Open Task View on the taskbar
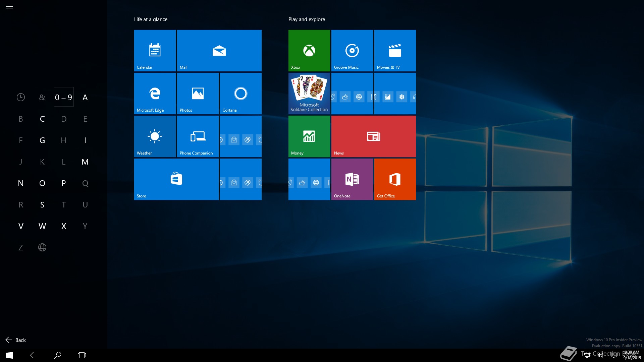644x362 pixels. pyautogui.click(x=82, y=355)
